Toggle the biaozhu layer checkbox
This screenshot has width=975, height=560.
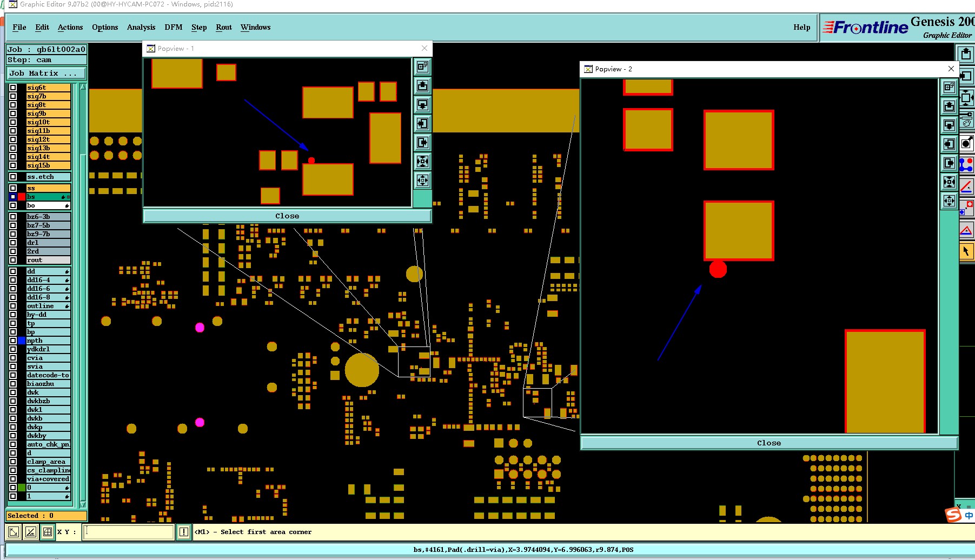point(13,384)
